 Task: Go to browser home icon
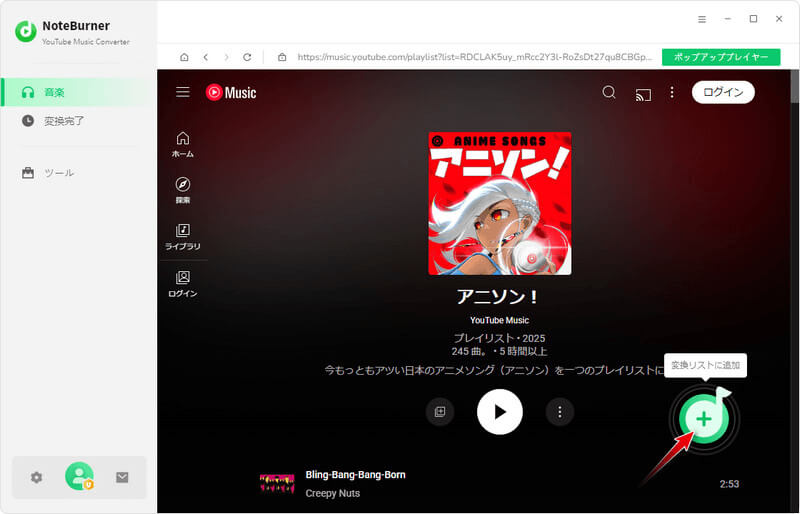tap(184, 57)
